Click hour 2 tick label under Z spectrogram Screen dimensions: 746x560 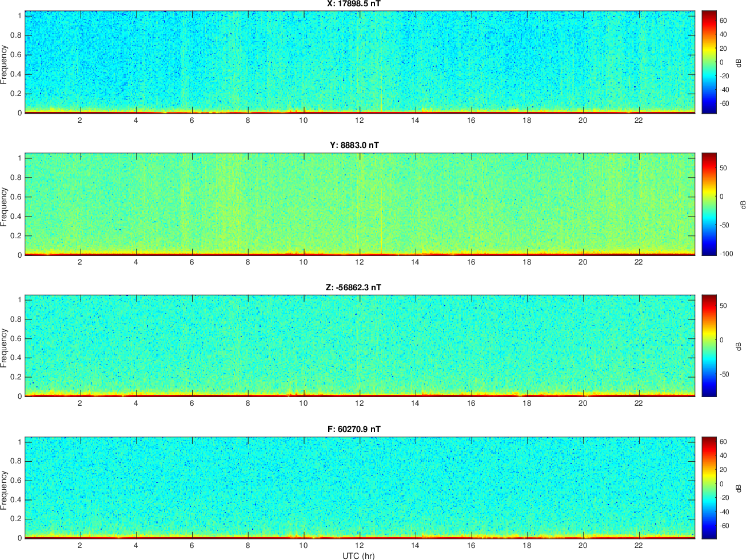pos(80,403)
